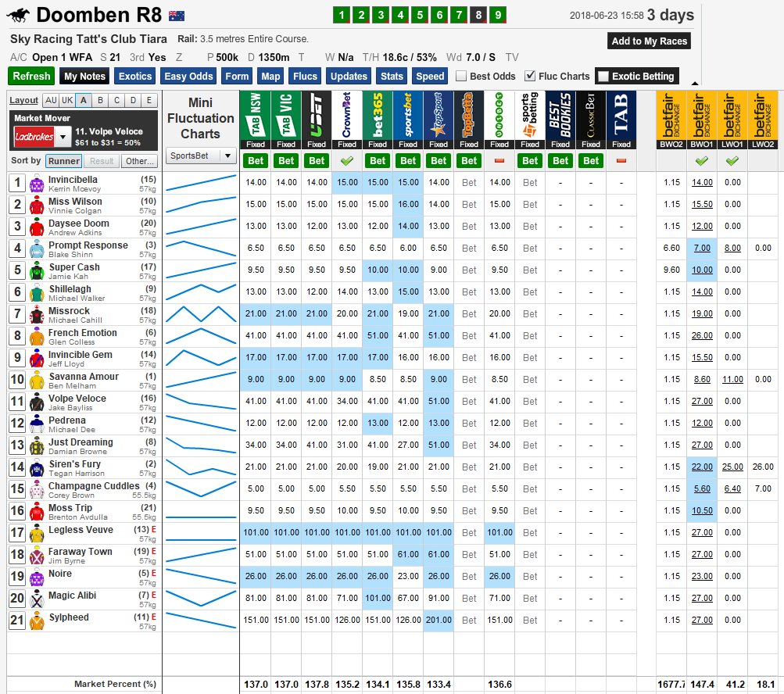Select layout C
This screenshot has height=694, width=784.
[x=116, y=100]
